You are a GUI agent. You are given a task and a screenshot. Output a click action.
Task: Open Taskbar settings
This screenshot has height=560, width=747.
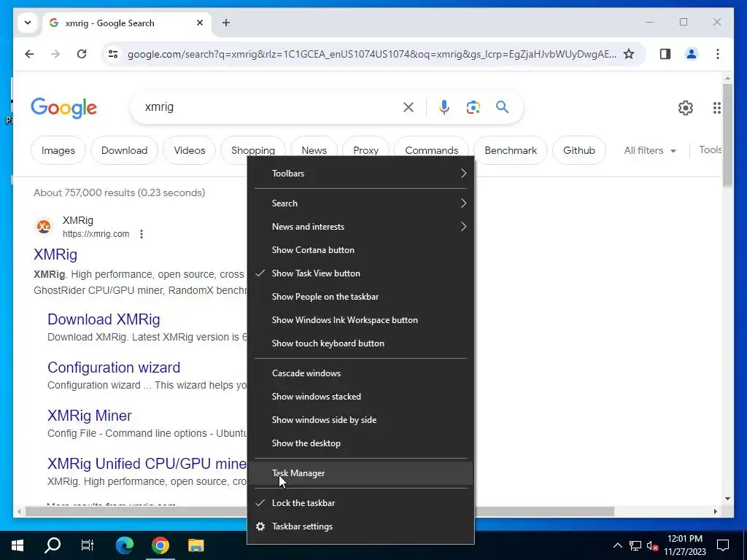pyautogui.click(x=360, y=526)
